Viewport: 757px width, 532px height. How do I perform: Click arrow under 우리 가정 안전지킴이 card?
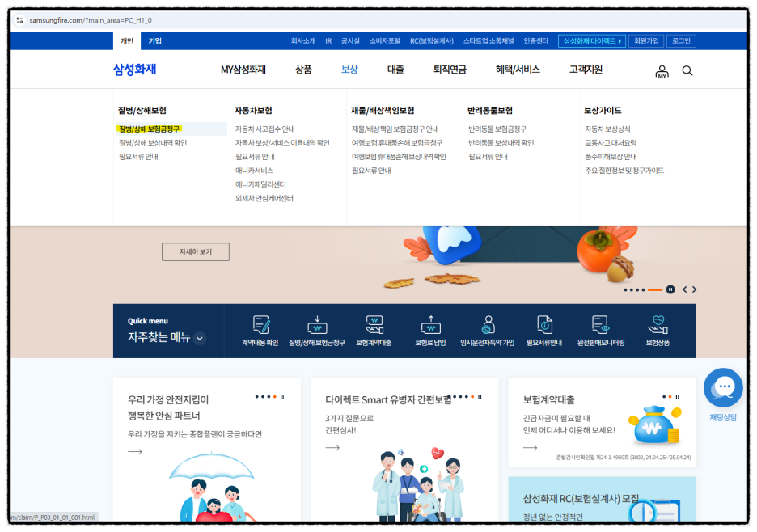click(x=135, y=452)
